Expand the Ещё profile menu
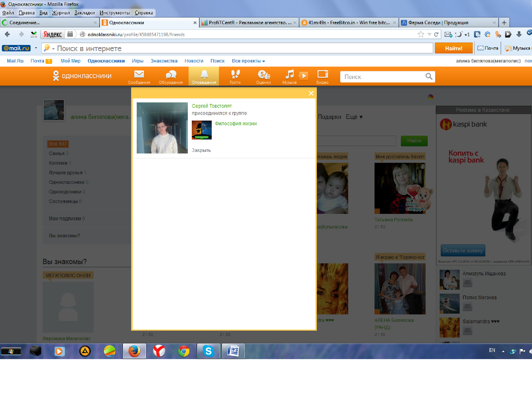This screenshot has width=532, height=399. (354, 117)
